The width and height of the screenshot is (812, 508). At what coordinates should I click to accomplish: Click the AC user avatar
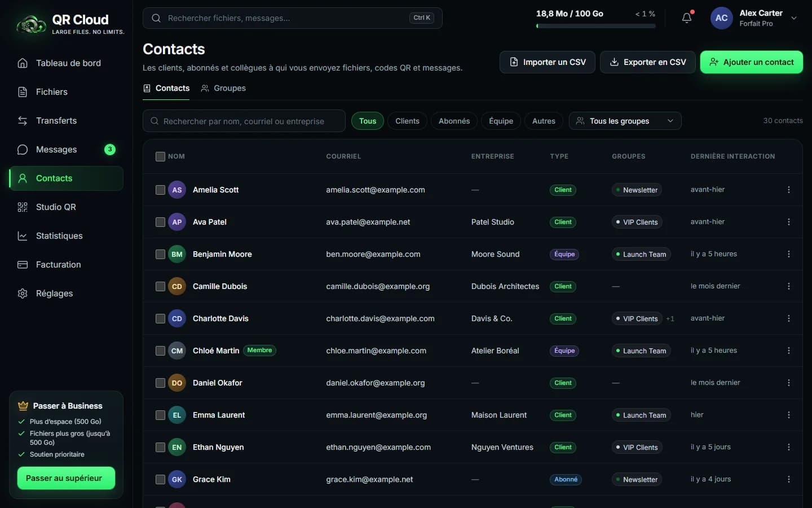point(721,18)
